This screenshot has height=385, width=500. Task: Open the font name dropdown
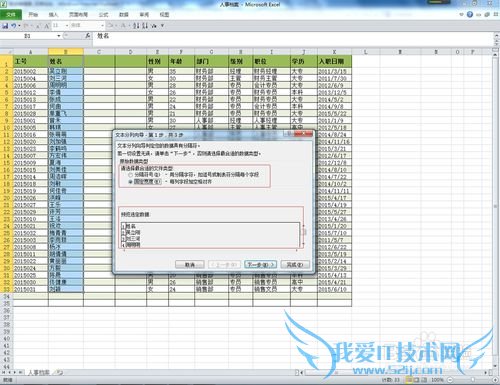click(102, 25)
